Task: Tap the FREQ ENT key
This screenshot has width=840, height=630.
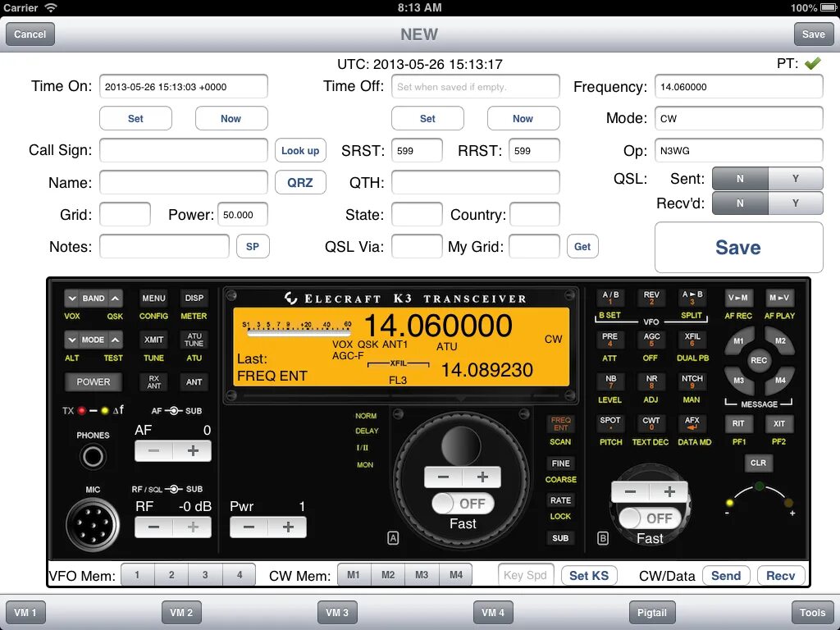Action: [x=560, y=424]
